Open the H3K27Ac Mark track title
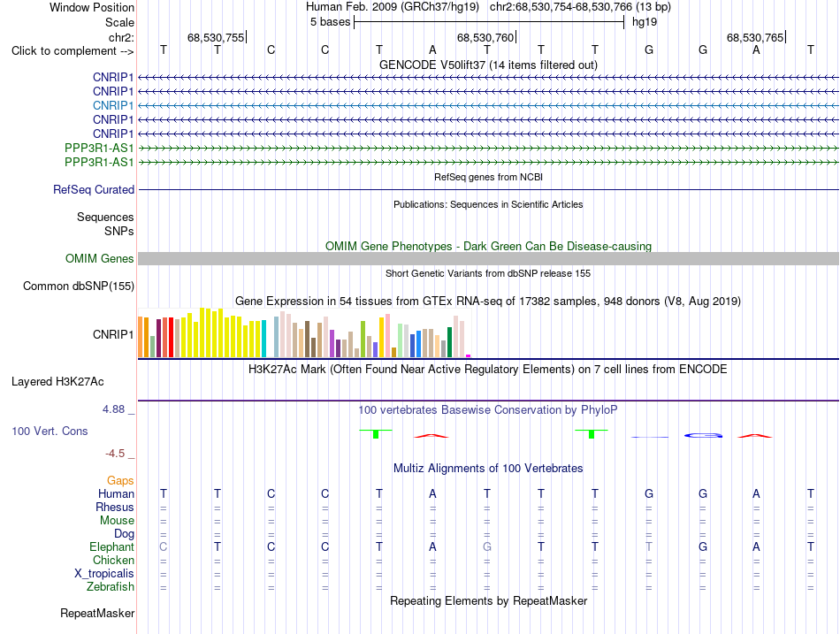This screenshot has width=840, height=634. (x=488, y=370)
